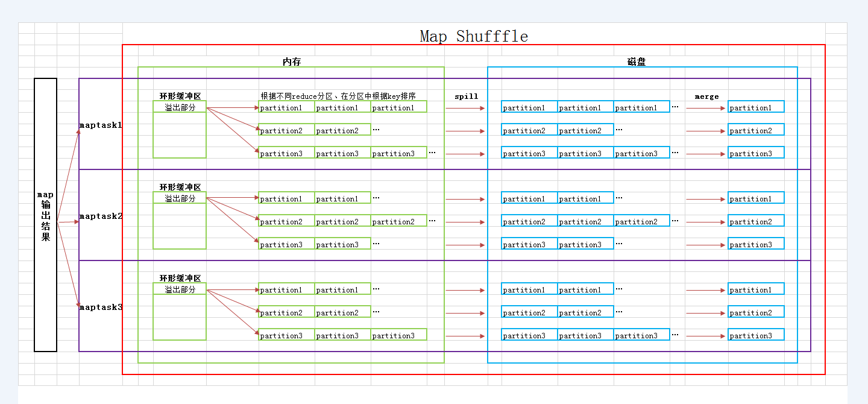This screenshot has height=404, width=868.
Task: Click maptask1's merged "partition1" cell under merge
Action: [756, 107]
